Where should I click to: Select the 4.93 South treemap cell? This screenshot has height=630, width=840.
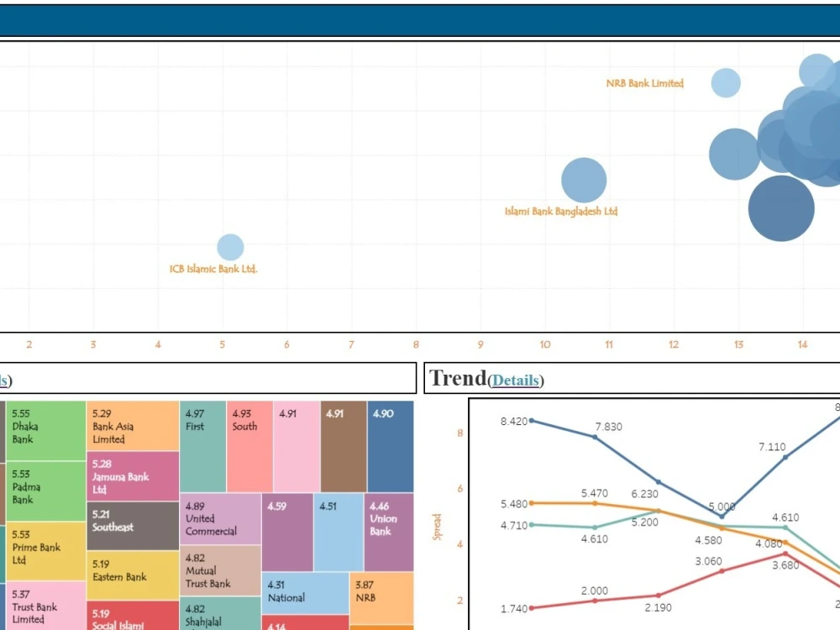click(249, 446)
